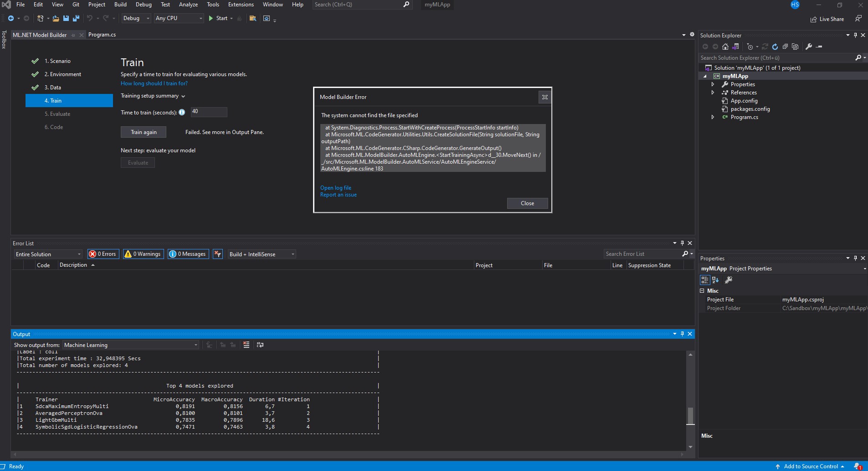Toggle word wrap icon in Output toolbar
This screenshot has height=471, width=868.
(260, 345)
